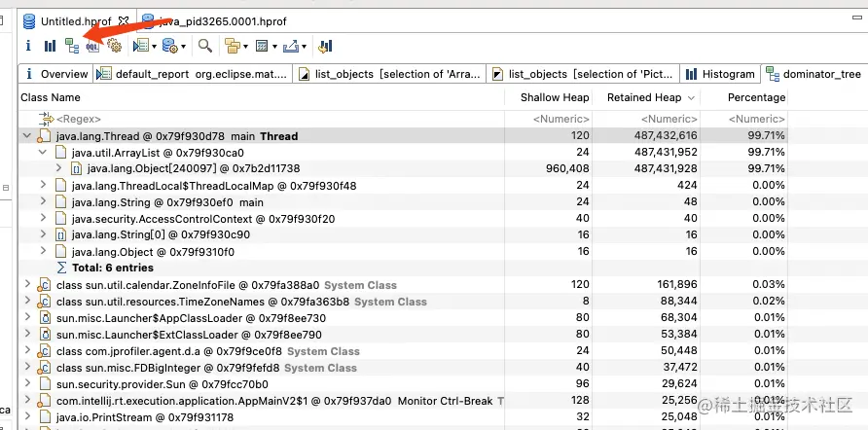The width and height of the screenshot is (868, 430).
Task: Click the Object[240097] array icon
Action: pos(77,169)
